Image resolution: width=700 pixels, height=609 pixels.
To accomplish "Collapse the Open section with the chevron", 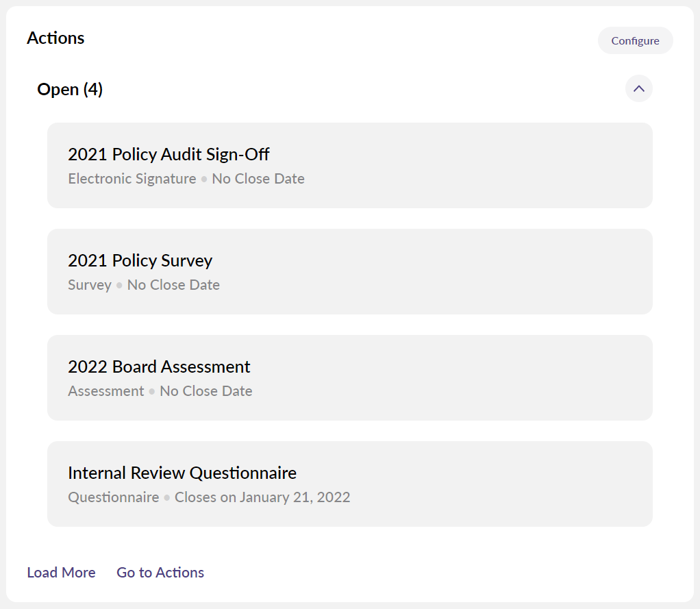I will 638,88.
